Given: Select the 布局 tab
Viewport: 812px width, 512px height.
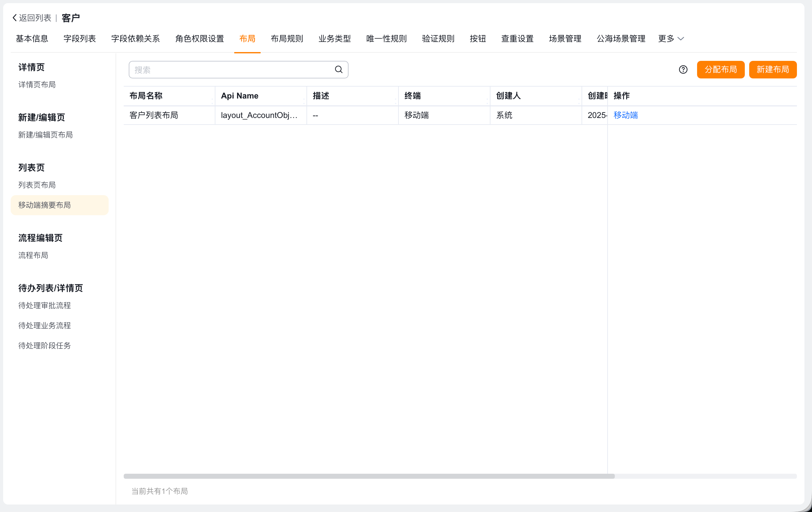Looking at the screenshot, I should point(247,39).
